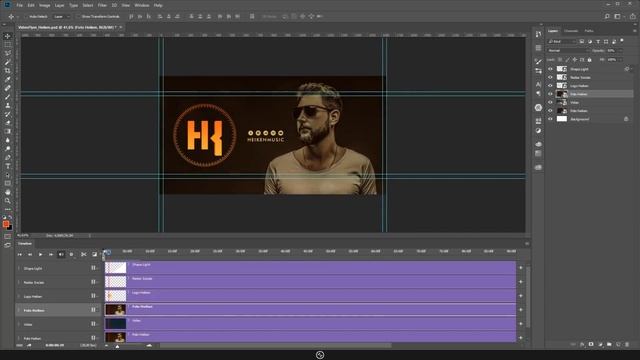Go to first frame in timeline
The height and width of the screenshot is (360, 640).
20,254
